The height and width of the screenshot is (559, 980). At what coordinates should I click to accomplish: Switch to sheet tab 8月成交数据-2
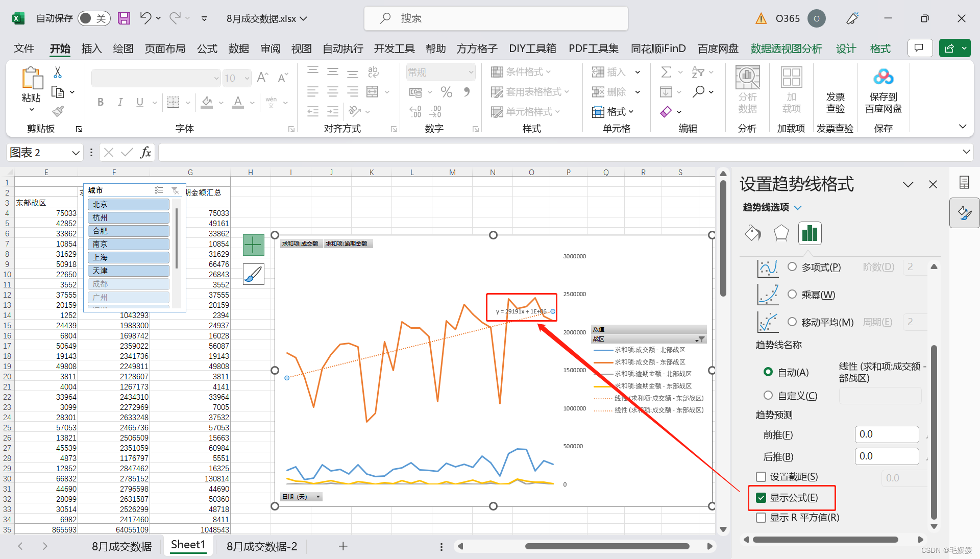tap(262, 546)
